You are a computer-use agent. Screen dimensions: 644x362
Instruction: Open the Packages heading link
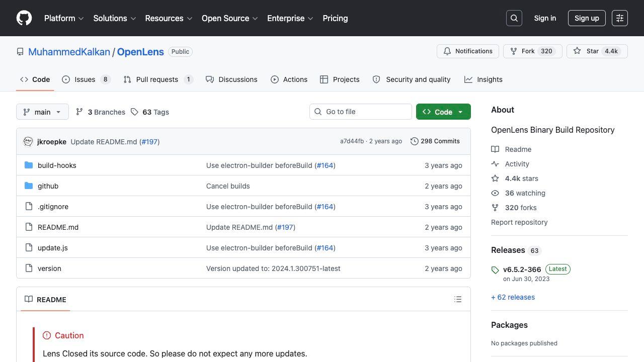pyautogui.click(x=509, y=325)
